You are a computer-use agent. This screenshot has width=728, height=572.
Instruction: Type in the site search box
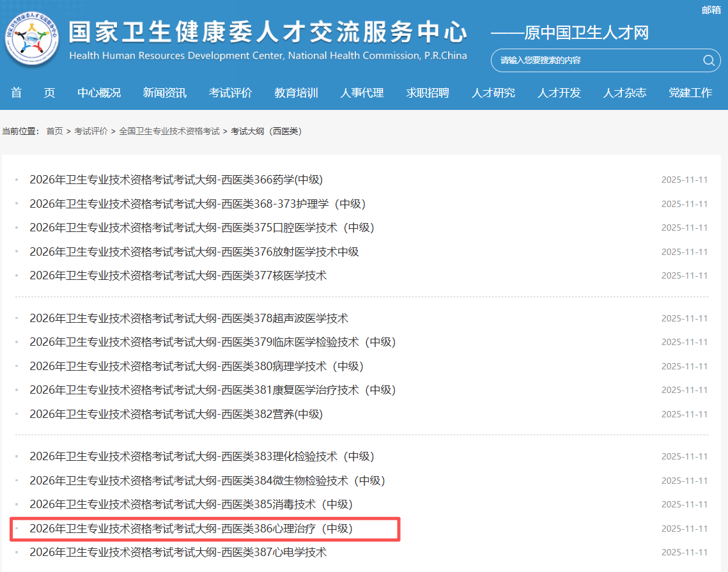594,61
